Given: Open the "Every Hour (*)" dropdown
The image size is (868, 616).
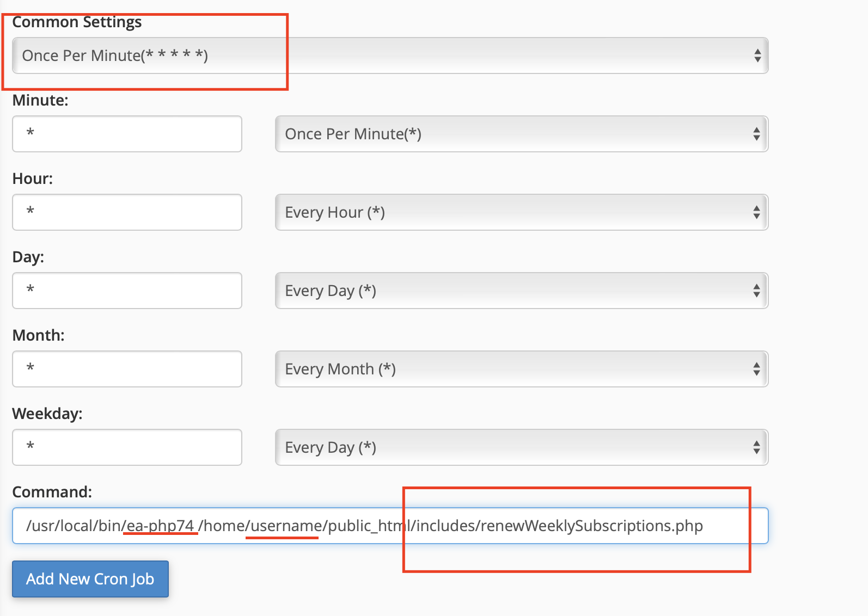Looking at the screenshot, I should [x=512, y=212].
